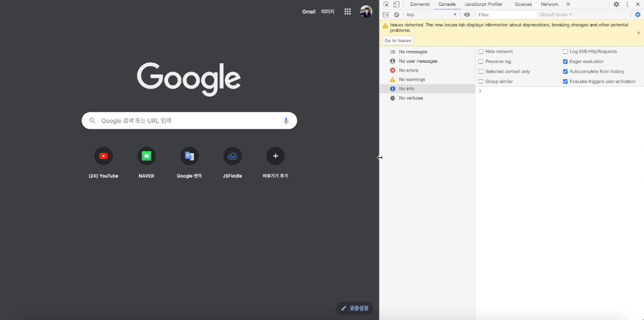Focus the console Filter input field
Viewport: 644px width, 320px height.
(x=506, y=15)
